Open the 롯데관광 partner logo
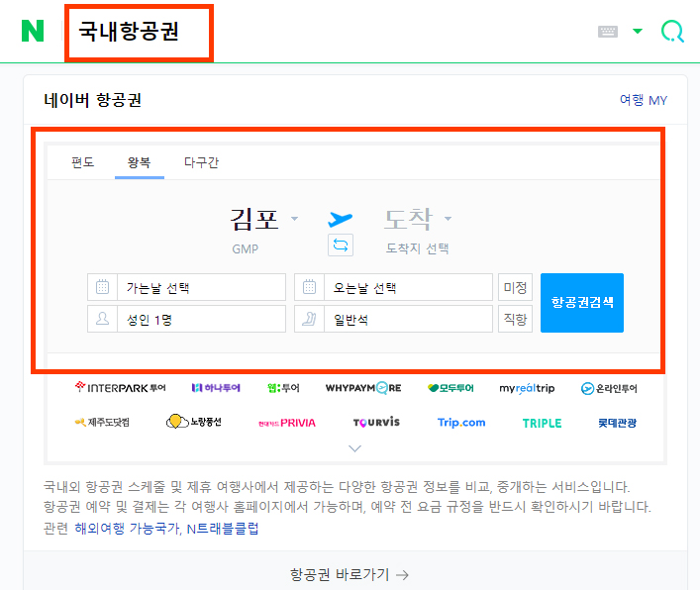 pyautogui.click(x=618, y=423)
